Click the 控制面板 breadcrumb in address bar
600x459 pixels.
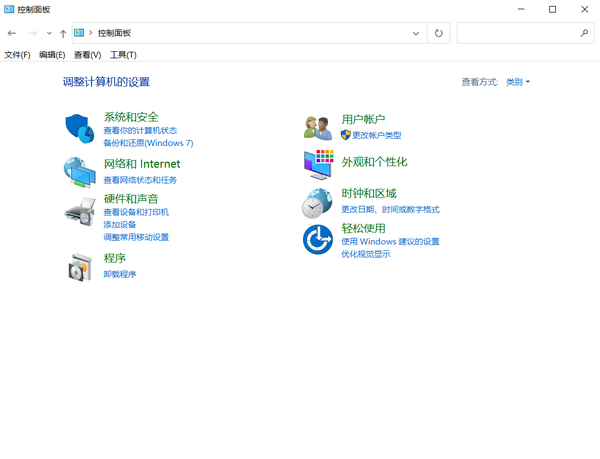(x=114, y=33)
